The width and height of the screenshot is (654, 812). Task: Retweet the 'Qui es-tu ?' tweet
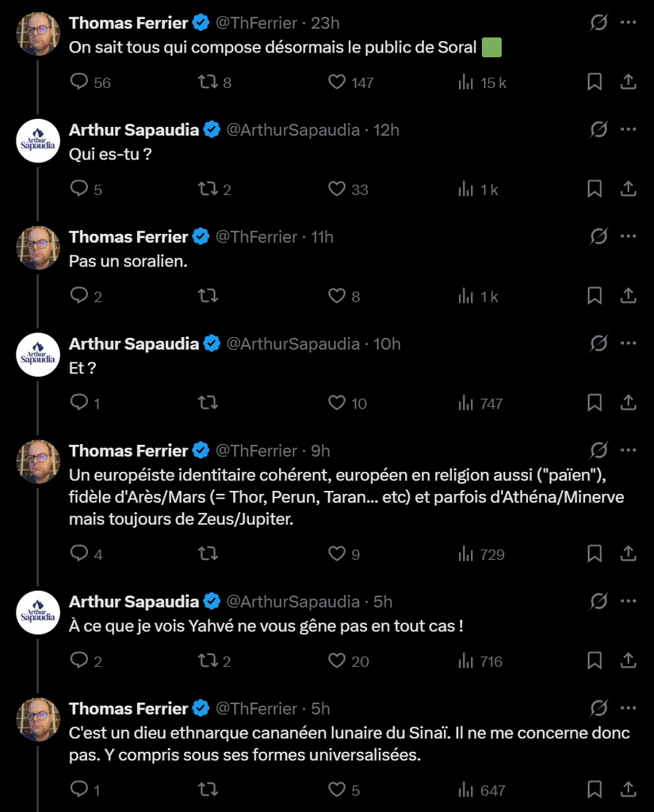tap(208, 189)
